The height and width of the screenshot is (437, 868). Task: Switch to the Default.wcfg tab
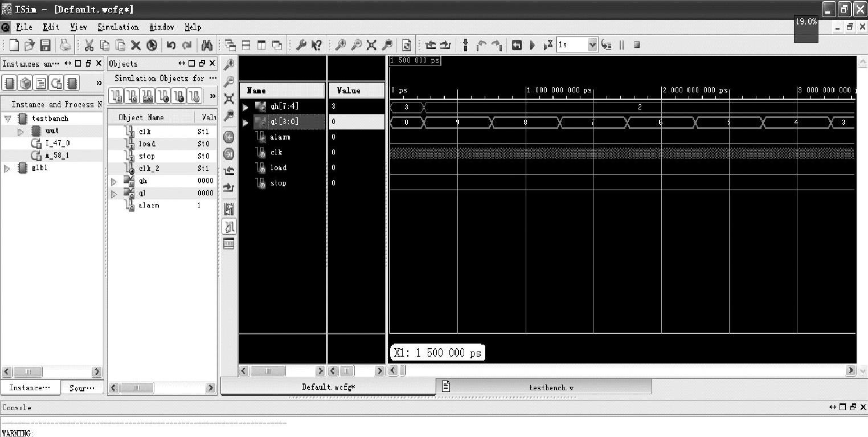[328, 387]
